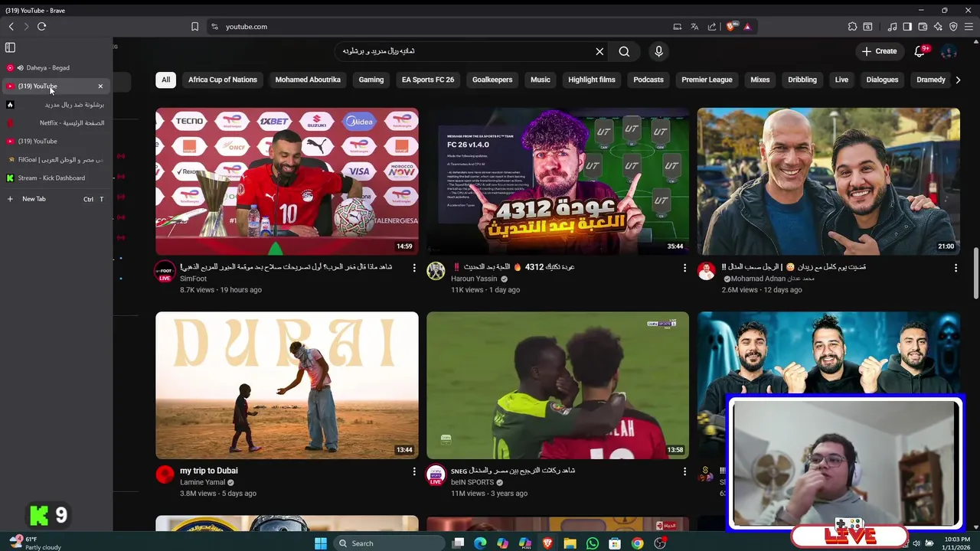Image resolution: width=980 pixels, height=551 pixels.
Task: Switch to Stream - Kick Dashboard tab
Action: 55,178
